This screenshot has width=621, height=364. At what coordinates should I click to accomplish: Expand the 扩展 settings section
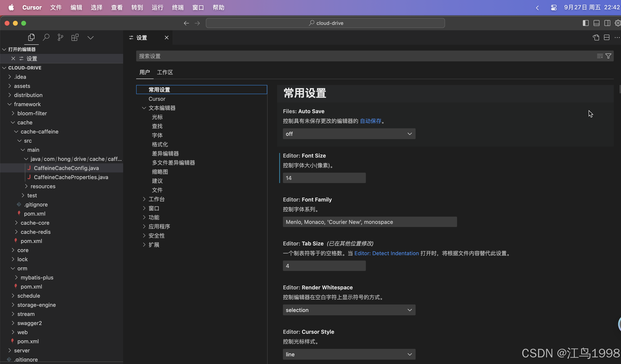[144, 245]
